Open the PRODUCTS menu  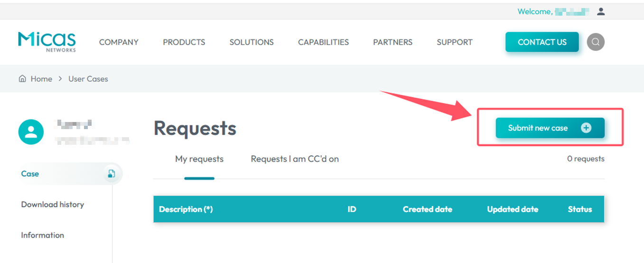184,42
